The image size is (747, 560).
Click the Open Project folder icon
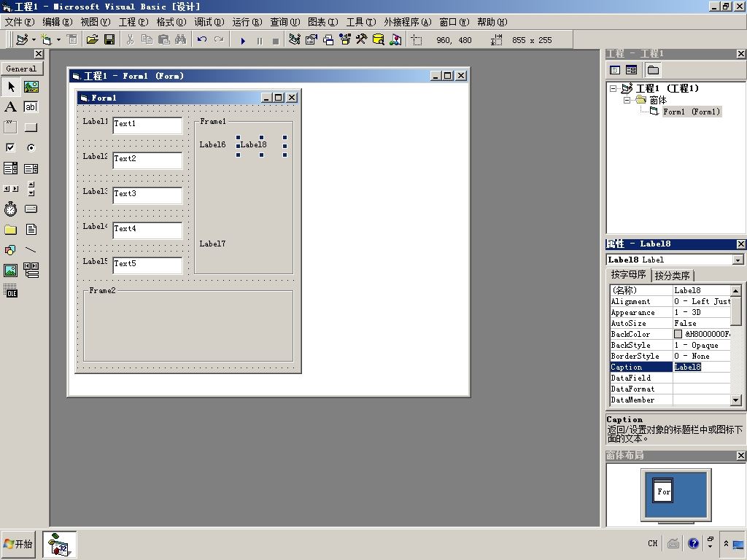93,39
